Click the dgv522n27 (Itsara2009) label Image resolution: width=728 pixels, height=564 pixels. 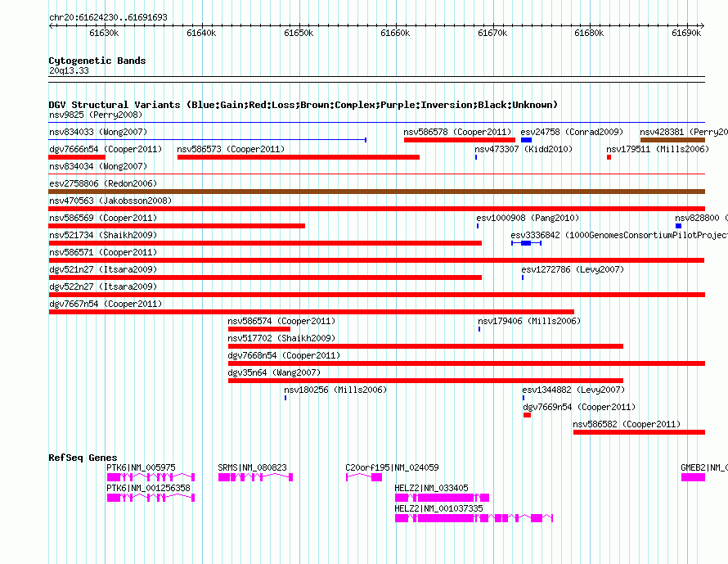click(103, 287)
